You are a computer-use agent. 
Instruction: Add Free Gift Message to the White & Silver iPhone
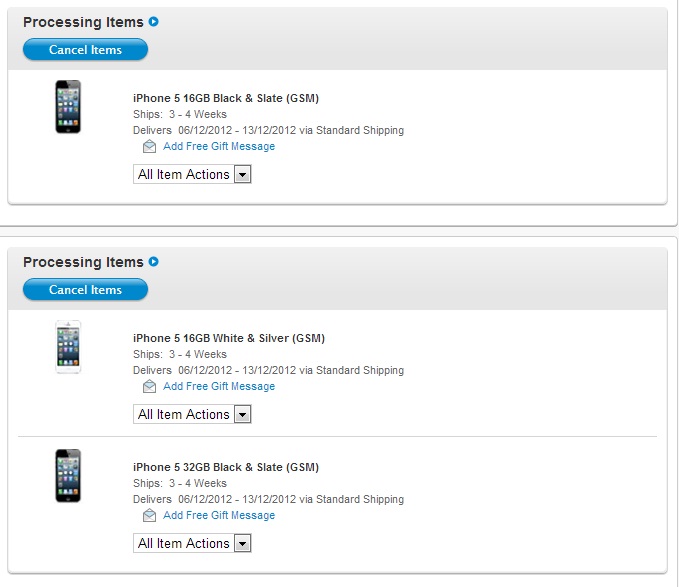pos(219,386)
